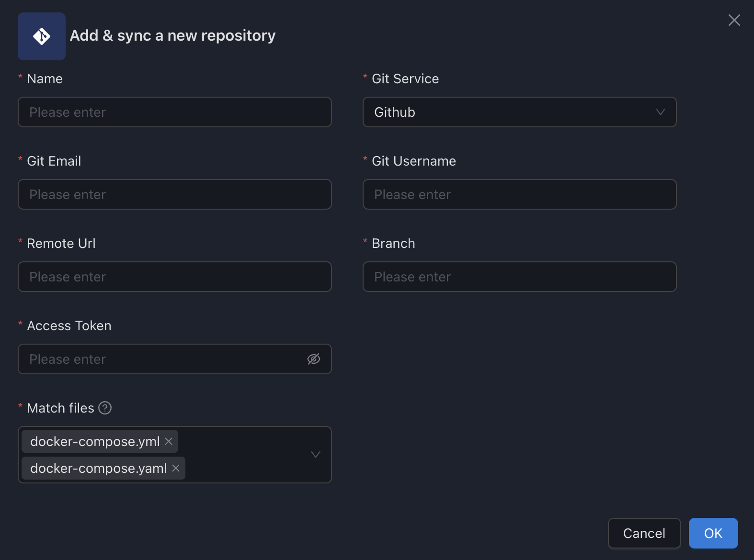Focus the Name input field
Image resolution: width=754 pixels, height=560 pixels.
pyautogui.click(x=174, y=112)
